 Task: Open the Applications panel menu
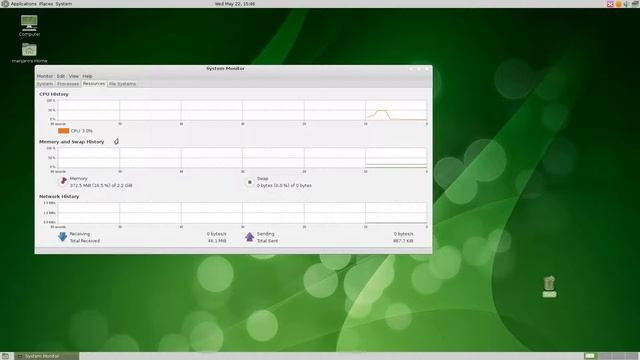(23, 4)
